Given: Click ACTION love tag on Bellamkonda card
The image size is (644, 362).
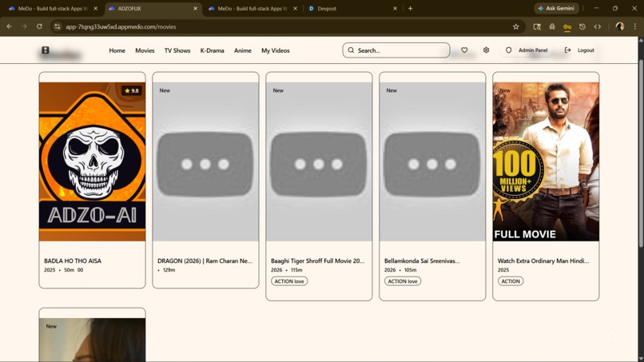Looking at the screenshot, I should 403,281.
